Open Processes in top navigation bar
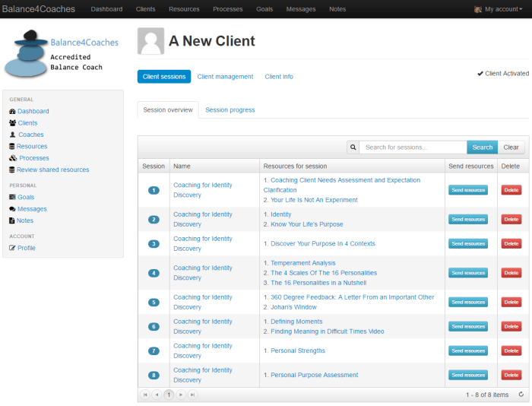Screen dimensions: 532x406 coord(228,9)
